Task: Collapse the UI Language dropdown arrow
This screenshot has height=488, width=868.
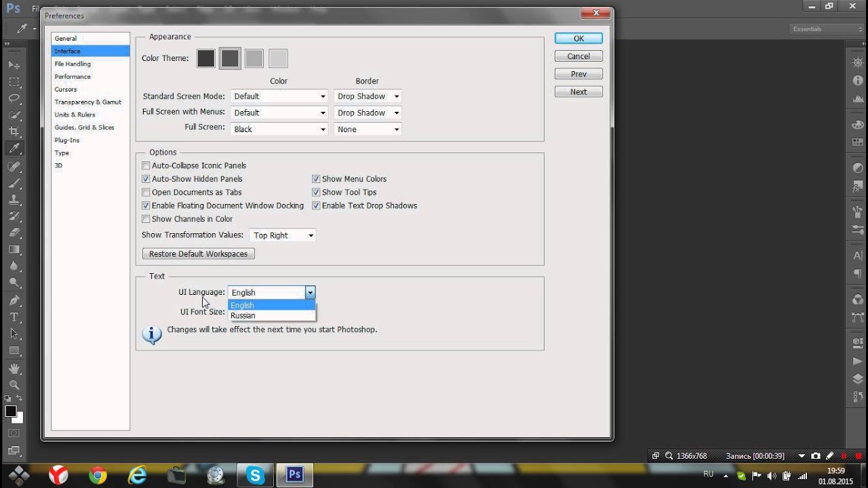Action: [310, 293]
